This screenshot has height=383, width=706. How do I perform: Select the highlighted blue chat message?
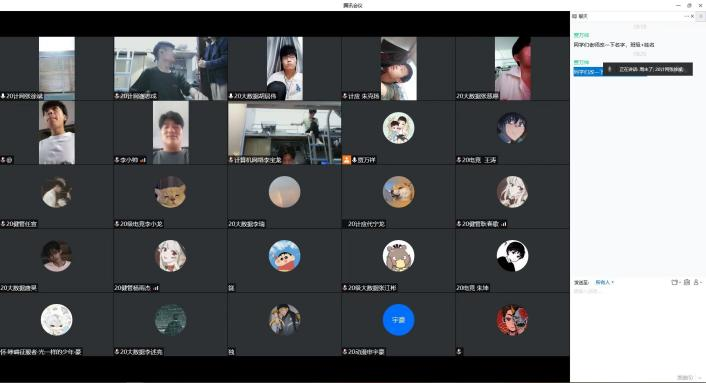click(588, 72)
